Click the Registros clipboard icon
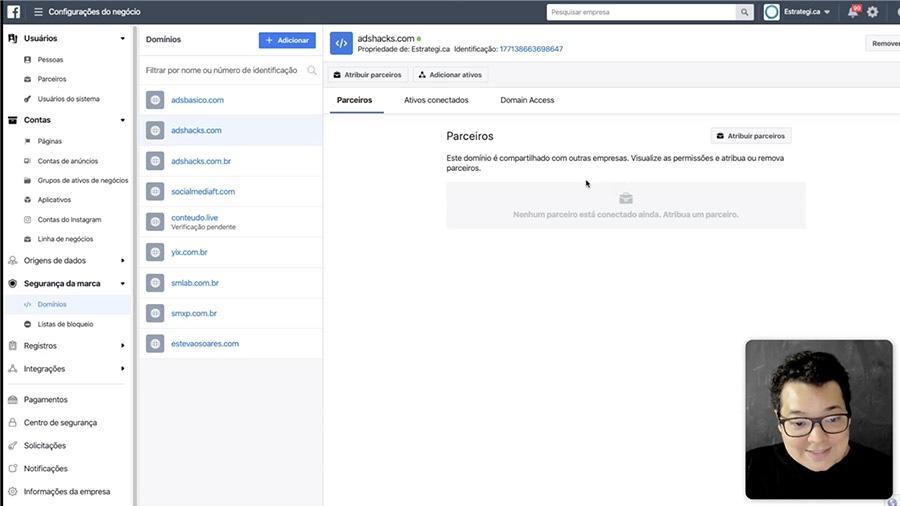 pyautogui.click(x=13, y=345)
